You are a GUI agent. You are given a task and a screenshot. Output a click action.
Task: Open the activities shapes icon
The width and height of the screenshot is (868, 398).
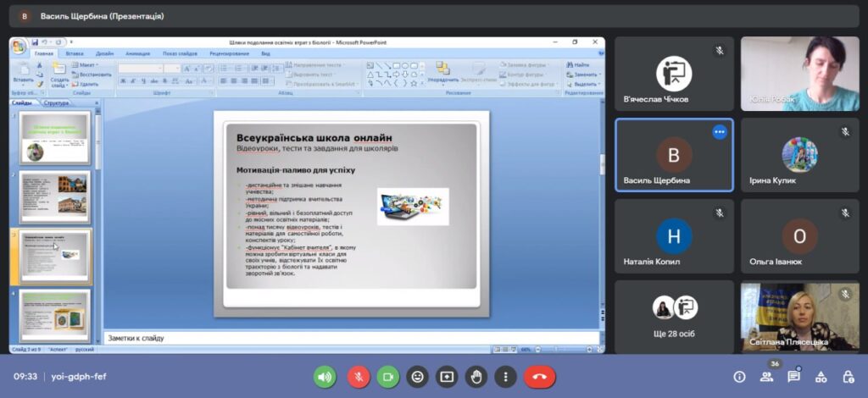821,377
